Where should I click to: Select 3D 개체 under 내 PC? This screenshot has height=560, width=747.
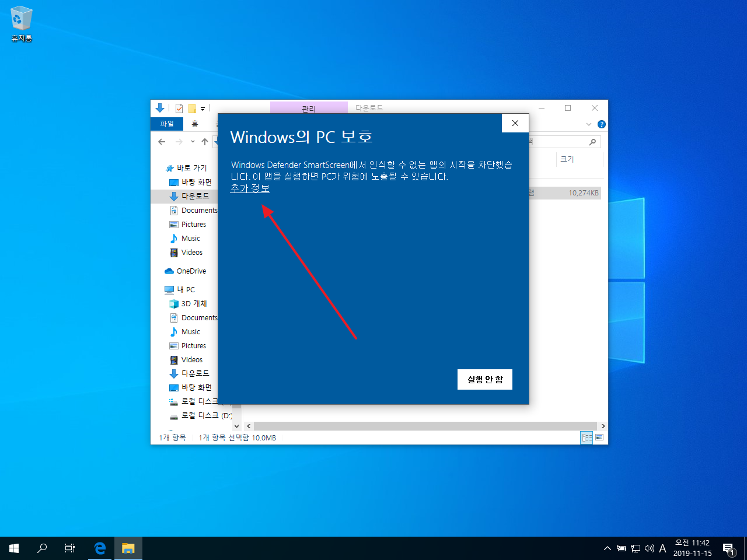pyautogui.click(x=194, y=304)
